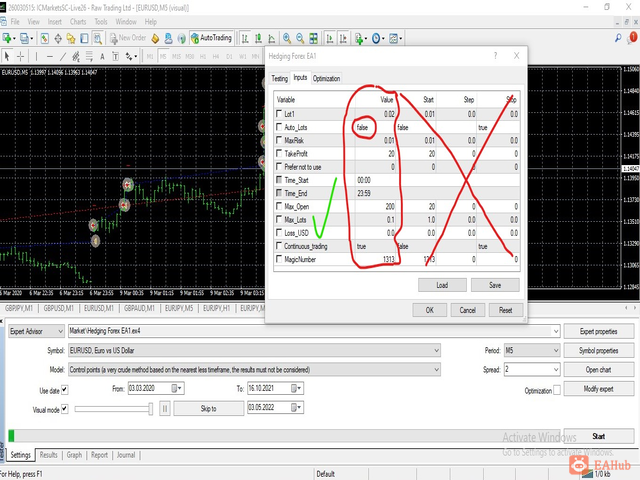Open the periodicity clock icon dropdown

pos(378,39)
